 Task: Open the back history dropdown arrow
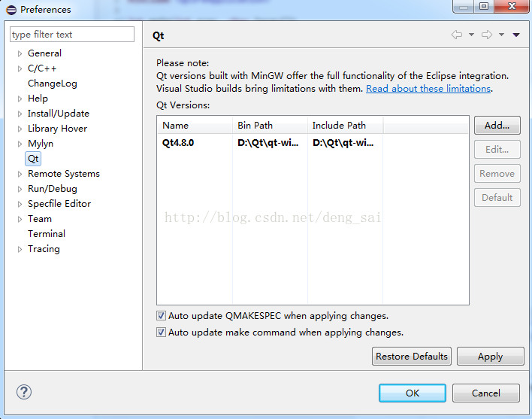pos(471,35)
